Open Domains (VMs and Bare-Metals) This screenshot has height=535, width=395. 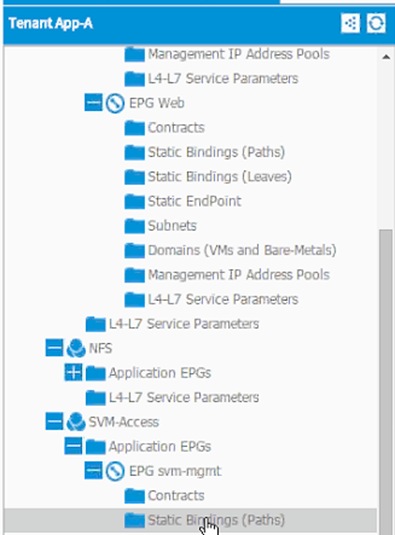point(242,250)
